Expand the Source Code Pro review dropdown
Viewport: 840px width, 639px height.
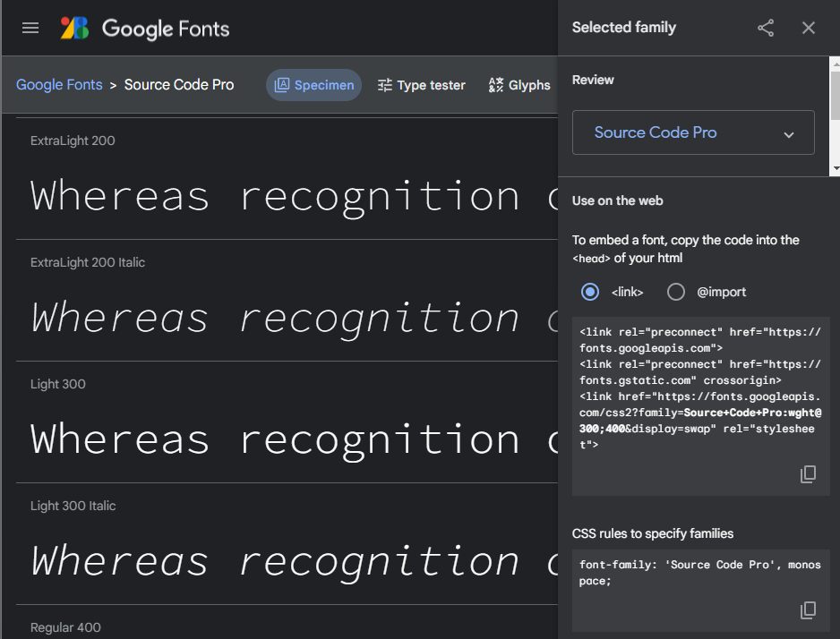pos(693,132)
